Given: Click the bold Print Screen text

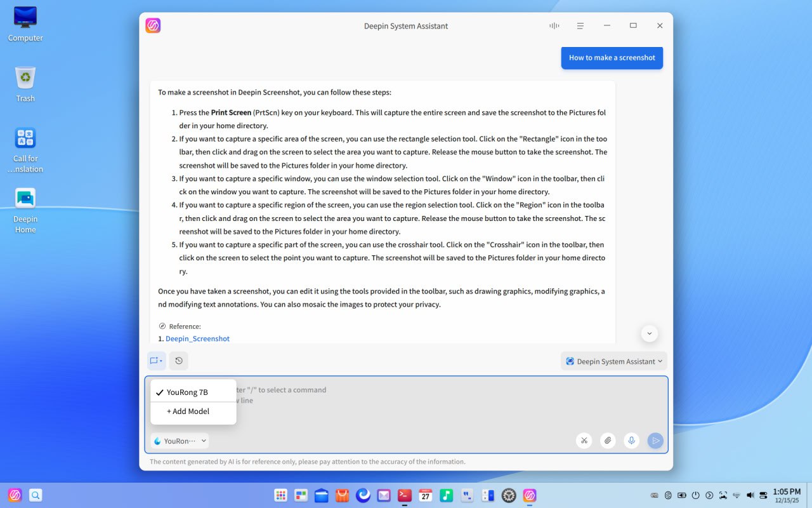Looking at the screenshot, I should point(231,112).
